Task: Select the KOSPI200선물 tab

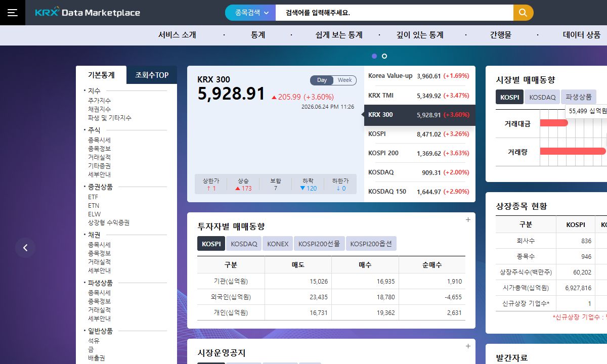Action: (x=320, y=244)
